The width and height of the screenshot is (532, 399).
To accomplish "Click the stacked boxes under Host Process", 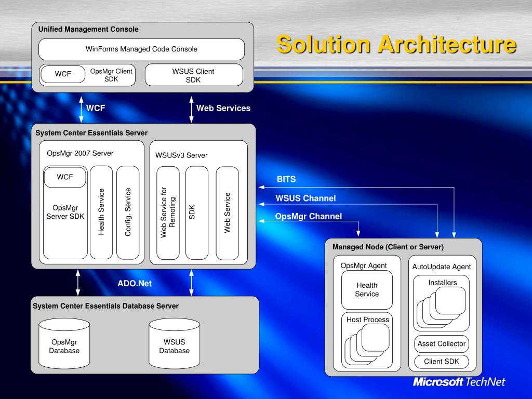I will (x=367, y=344).
